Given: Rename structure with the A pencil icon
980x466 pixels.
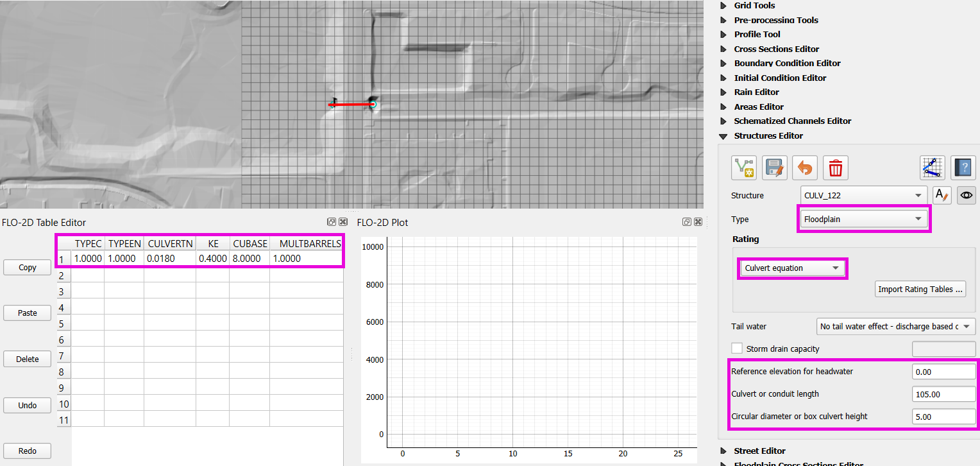Looking at the screenshot, I should [x=942, y=195].
